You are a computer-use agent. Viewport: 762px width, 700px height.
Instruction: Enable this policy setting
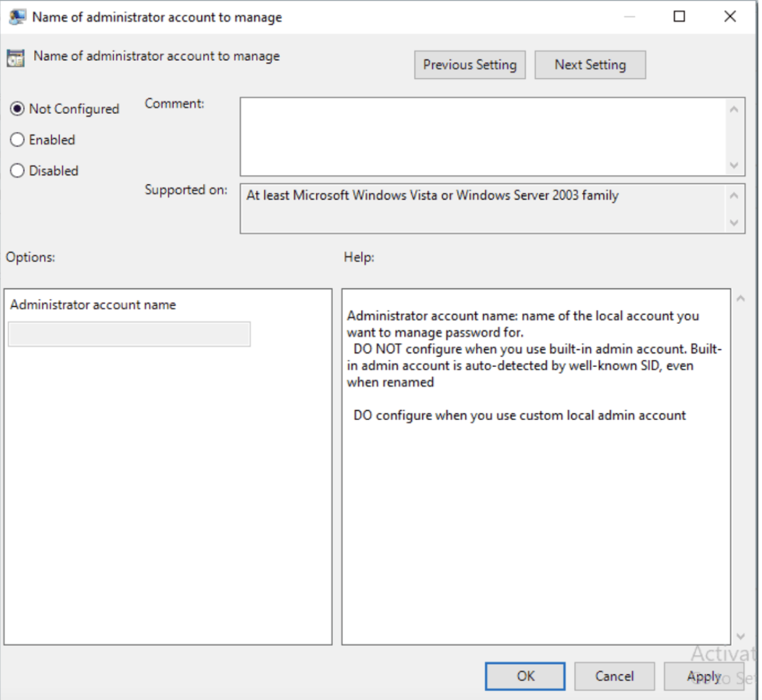point(17,139)
